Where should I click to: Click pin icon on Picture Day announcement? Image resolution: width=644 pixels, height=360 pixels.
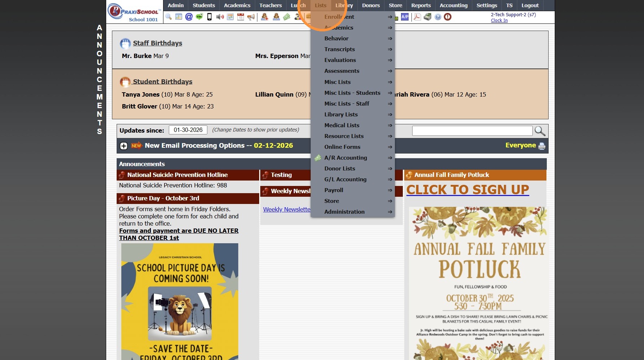122,199
